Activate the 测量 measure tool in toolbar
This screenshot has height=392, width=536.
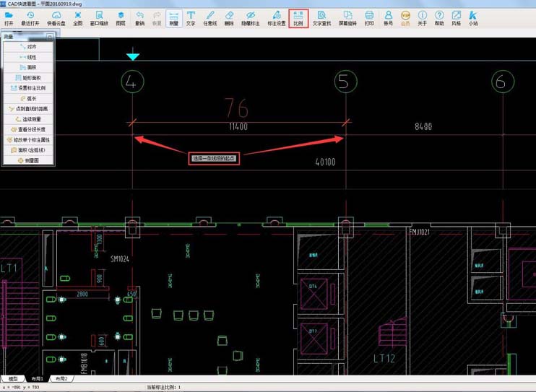tap(173, 18)
